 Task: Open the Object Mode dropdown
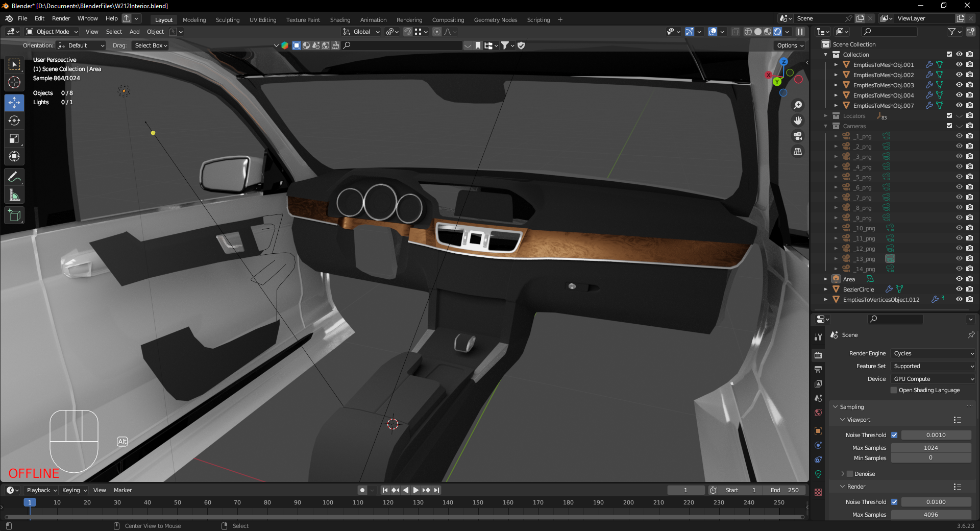pos(52,32)
